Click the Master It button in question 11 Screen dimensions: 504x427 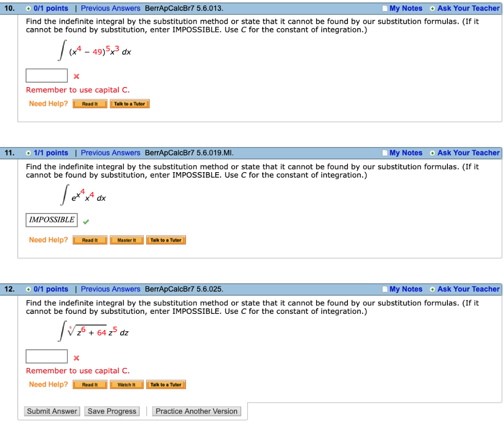point(126,240)
